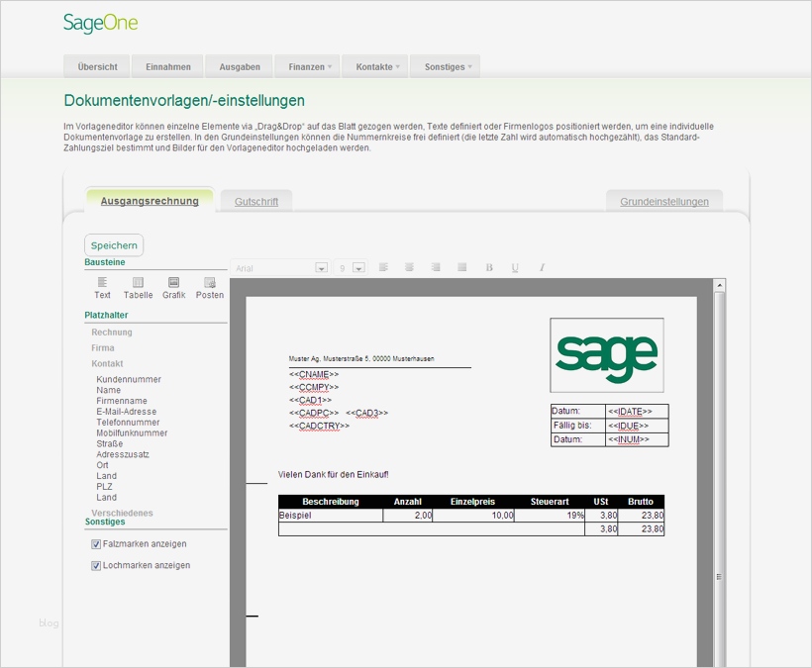Viewport: 812px width, 668px height.
Task: Go to Übersicht navigation tab
Action: click(x=97, y=66)
